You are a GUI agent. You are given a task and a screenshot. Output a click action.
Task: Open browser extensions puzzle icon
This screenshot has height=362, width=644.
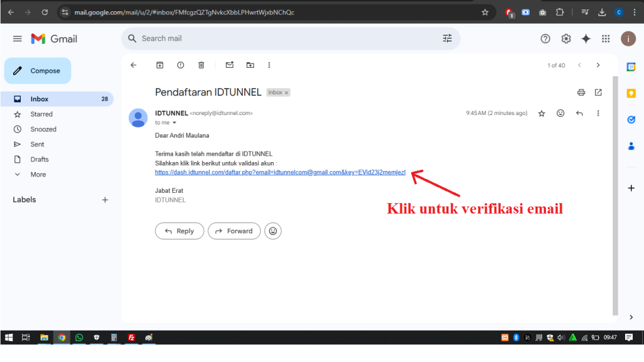click(560, 13)
